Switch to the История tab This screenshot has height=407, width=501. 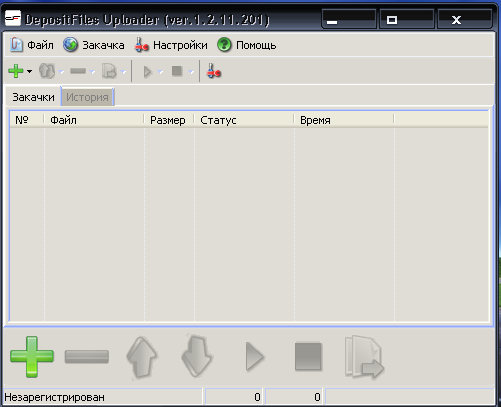tap(87, 97)
